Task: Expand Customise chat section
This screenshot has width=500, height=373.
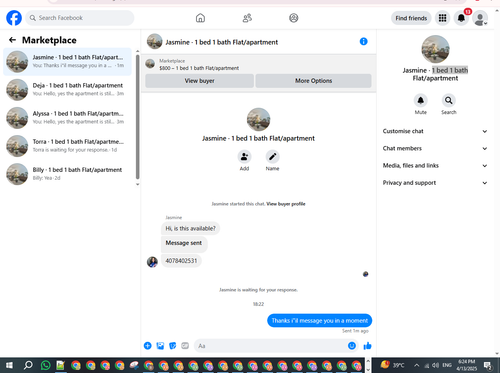Action: click(x=435, y=131)
